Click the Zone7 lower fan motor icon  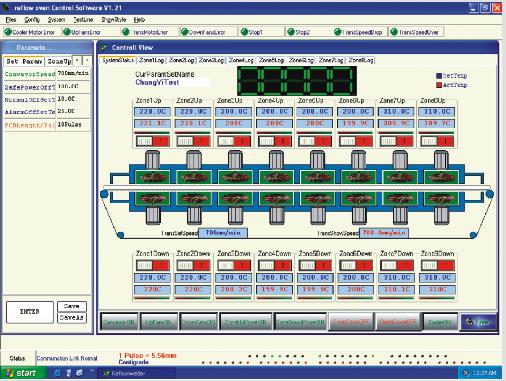point(400,215)
